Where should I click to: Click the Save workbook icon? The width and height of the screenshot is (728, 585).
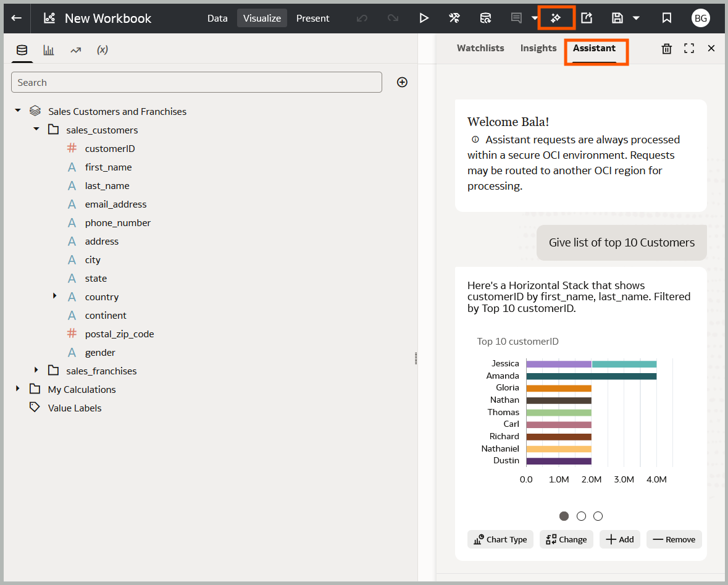(617, 18)
